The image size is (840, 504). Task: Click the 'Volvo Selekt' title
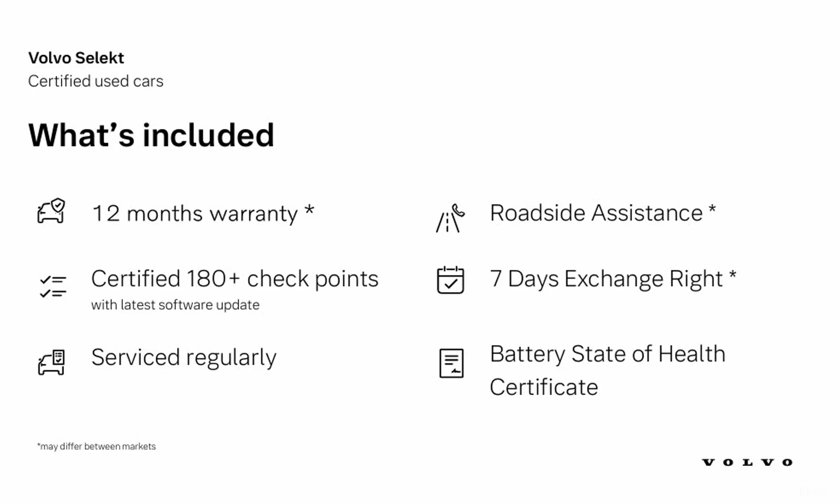[76, 58]
